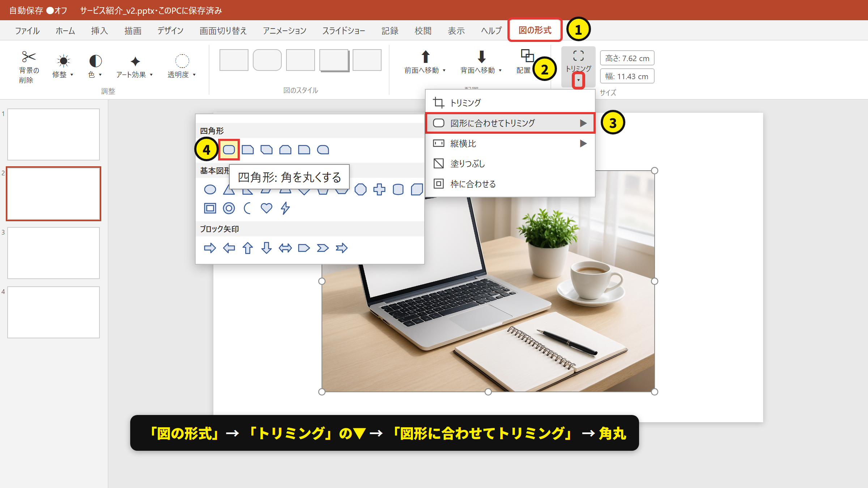Select the frame shape in 基本図形

[210, 208]
